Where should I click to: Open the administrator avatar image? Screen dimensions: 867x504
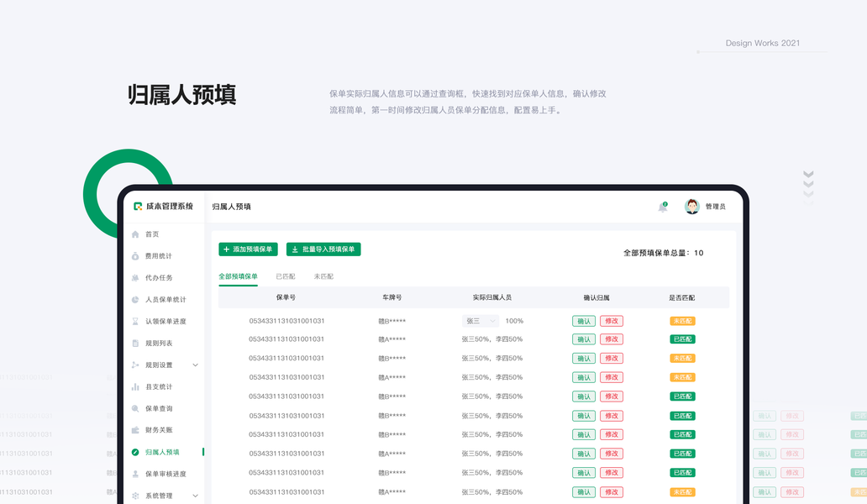(691, 206)
